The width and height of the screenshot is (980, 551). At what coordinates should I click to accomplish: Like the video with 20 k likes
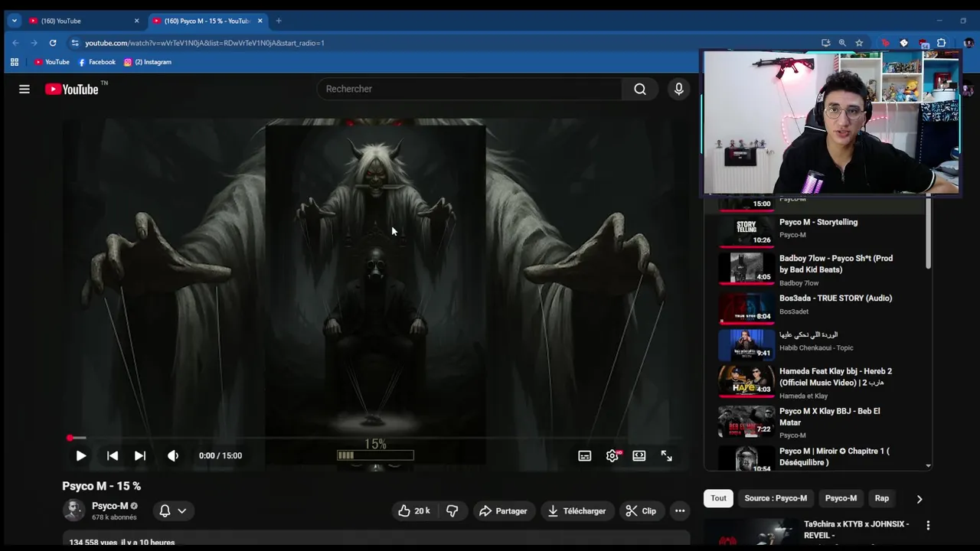pyautogui.click(x=413, y=510)
